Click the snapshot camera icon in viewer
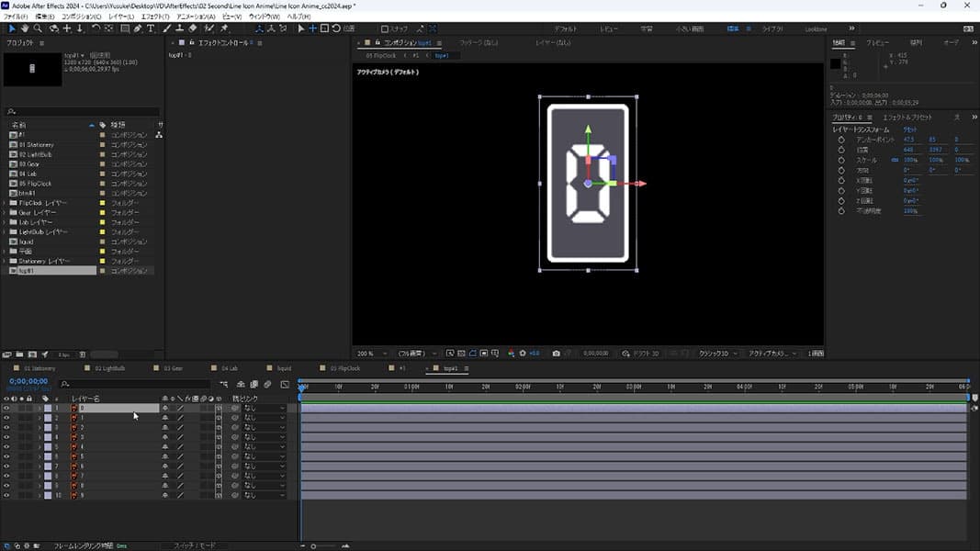980x551 pixels. coord(557,353)
